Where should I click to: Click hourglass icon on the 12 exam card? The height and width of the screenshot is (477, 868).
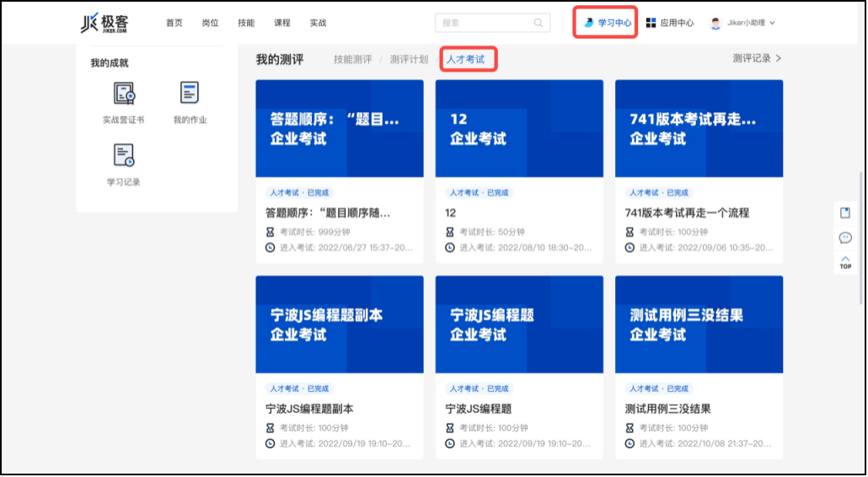coord(451,232)
